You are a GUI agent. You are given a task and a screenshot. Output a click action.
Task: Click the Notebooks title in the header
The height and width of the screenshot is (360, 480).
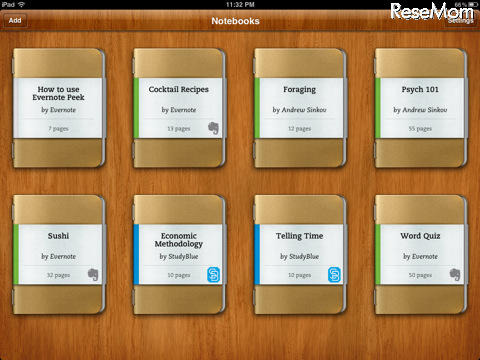click(x=235, y=21)
